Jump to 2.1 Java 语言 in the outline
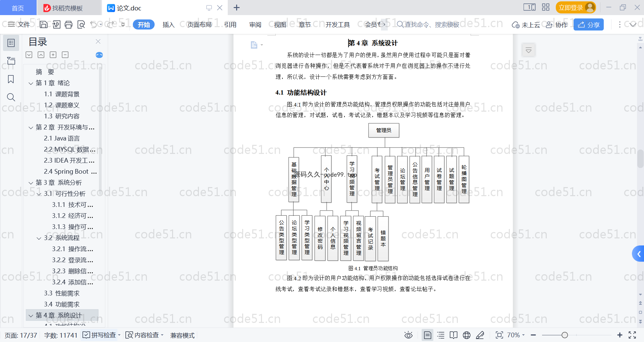Viewport: 644px width, 342px height. 62,138
